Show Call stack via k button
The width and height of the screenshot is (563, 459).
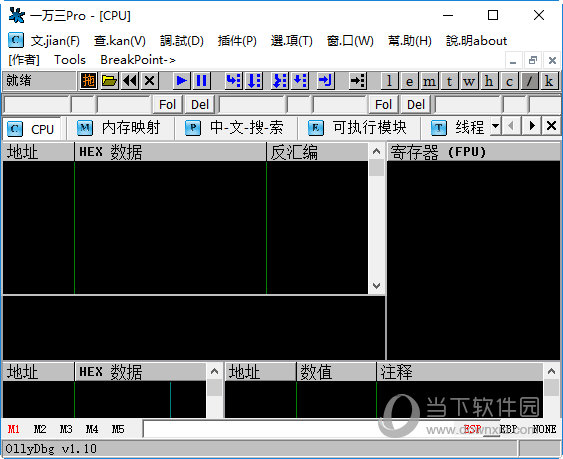[x=549, y=81]
